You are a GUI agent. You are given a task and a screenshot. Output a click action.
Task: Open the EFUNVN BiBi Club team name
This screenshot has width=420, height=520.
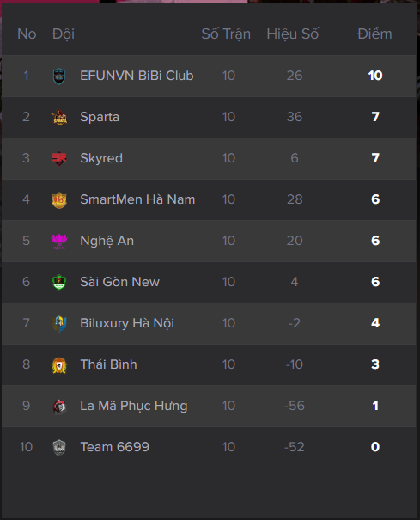click(137, 76)
